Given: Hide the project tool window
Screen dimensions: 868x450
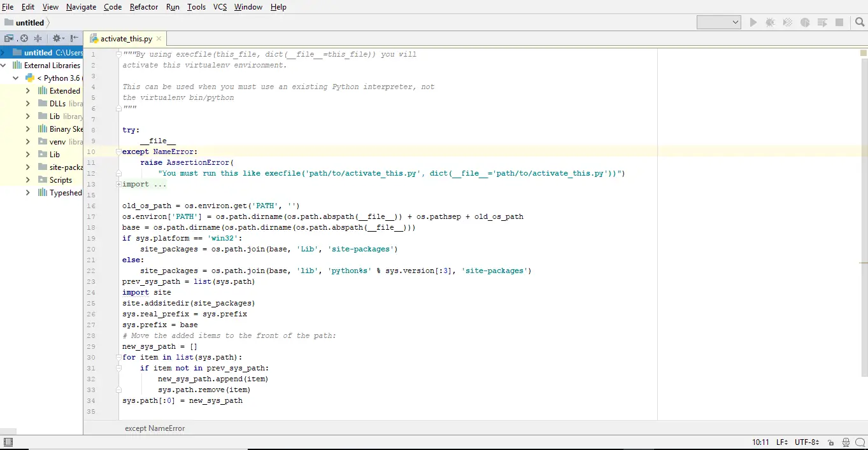Looking at the screenshot, I should [75, 38].
